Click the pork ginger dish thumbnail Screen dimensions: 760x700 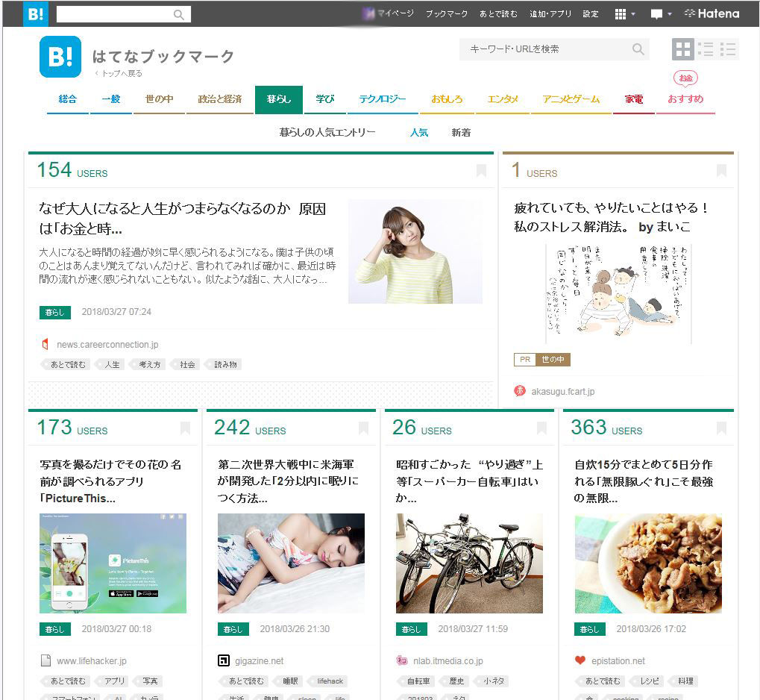tap(648, 563)
